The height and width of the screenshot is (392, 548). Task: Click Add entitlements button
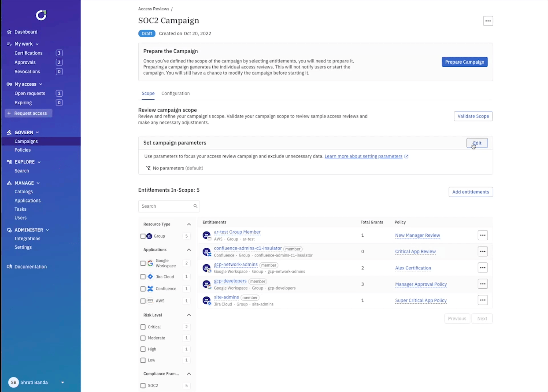[x=470, y=191]
